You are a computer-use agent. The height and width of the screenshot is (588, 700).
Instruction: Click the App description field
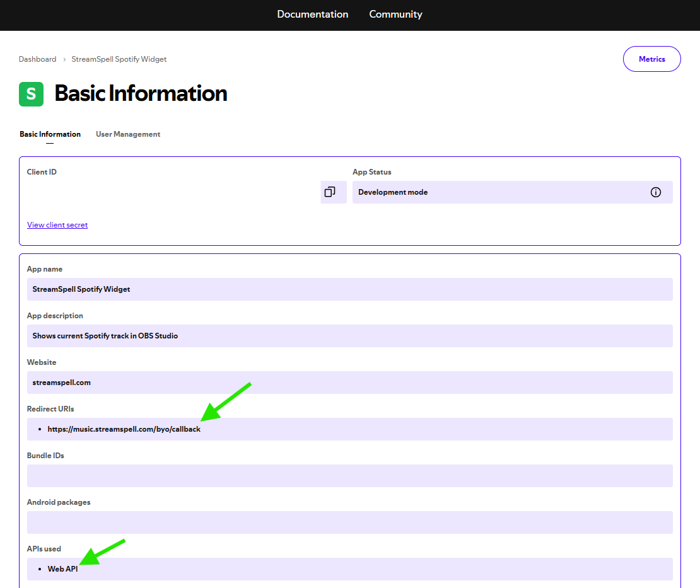349,336
